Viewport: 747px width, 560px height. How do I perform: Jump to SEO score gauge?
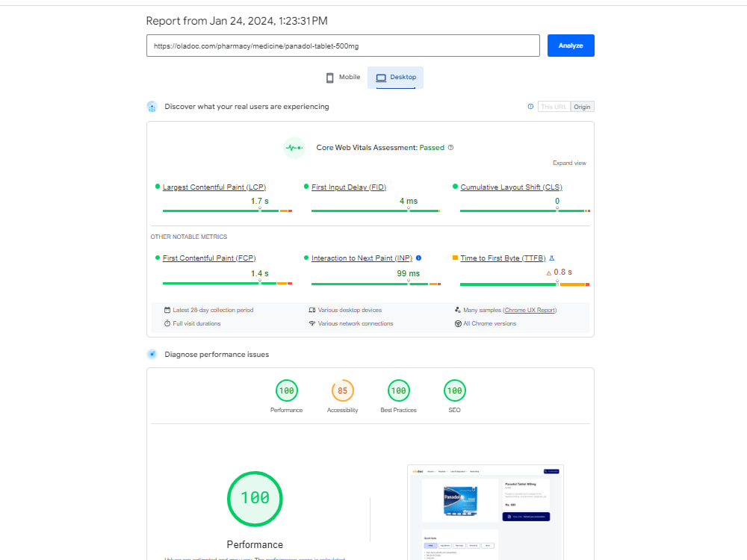click(454, 391)
